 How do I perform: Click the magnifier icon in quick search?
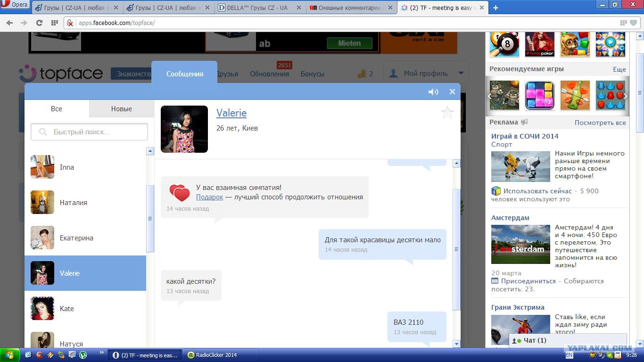pyautogui.click(x=43, y=132)
